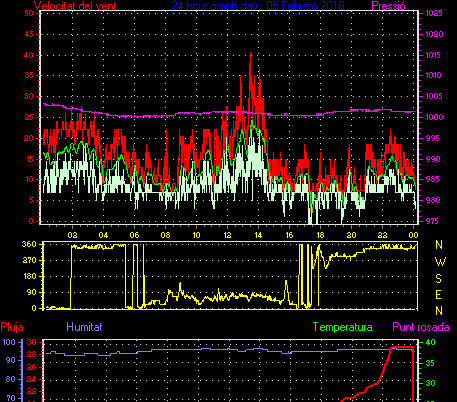The width and height of the screenshot is (457, 402).
Task: Click the 360 wind direction scale value
Action: click(x=29, y=244)
